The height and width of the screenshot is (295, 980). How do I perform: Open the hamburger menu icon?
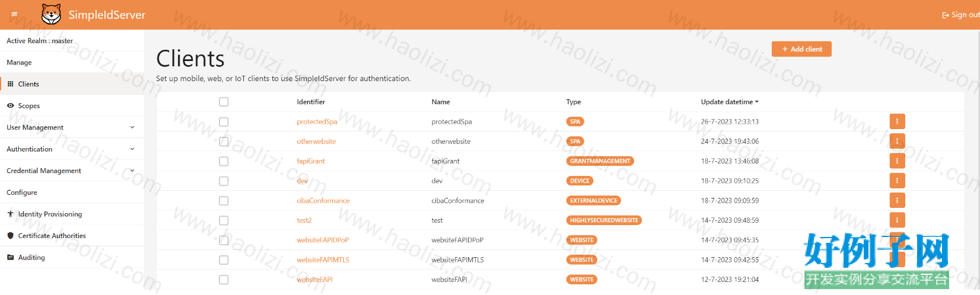coord(14,14)
